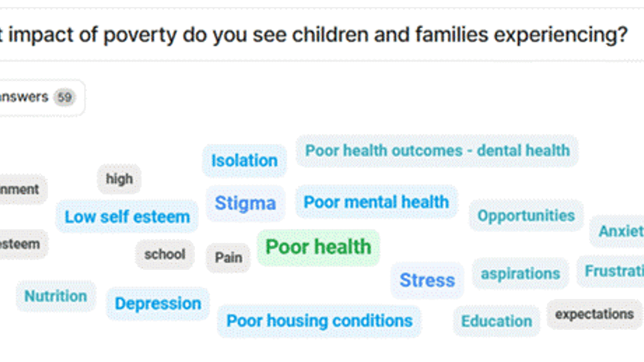The height and width of the screenshot is (362, 644).
Task: Click the grey school tag
Action: (x=165, y=254)
